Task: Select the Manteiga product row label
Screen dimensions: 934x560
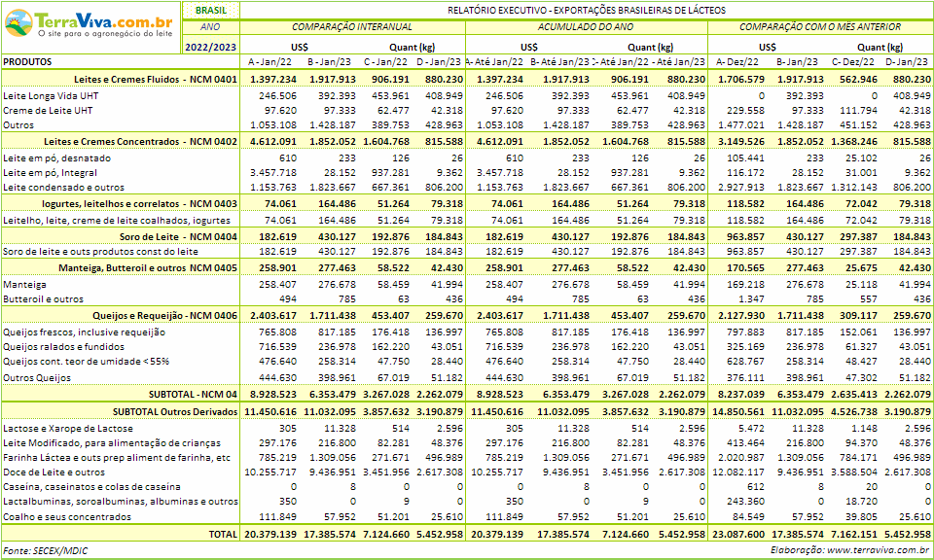Action: pyautogui.click(x=24, y=284)
